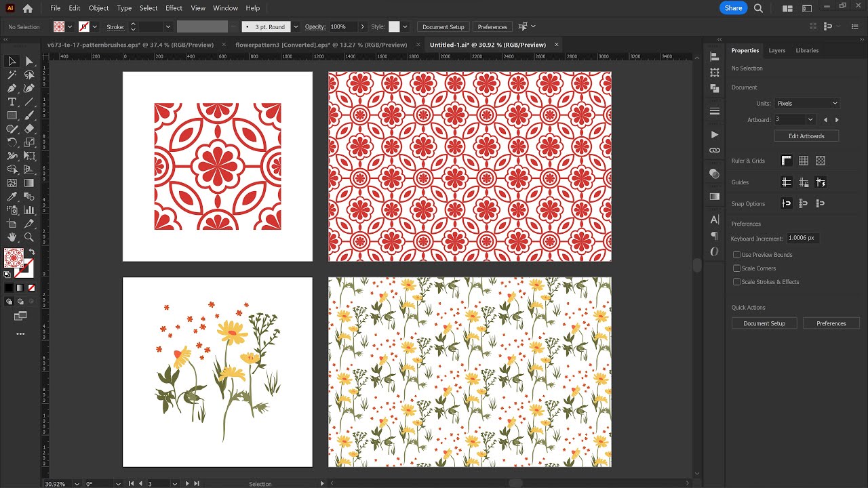Select the Rectangle tool
Screen dimensions: 868x488
pyautogui.click(x=12, y=115)
